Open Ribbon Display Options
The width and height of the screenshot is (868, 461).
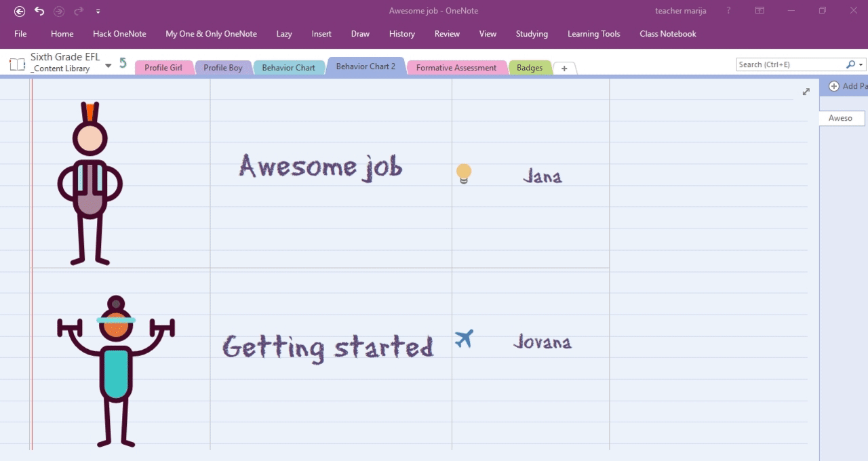(759, 11)
